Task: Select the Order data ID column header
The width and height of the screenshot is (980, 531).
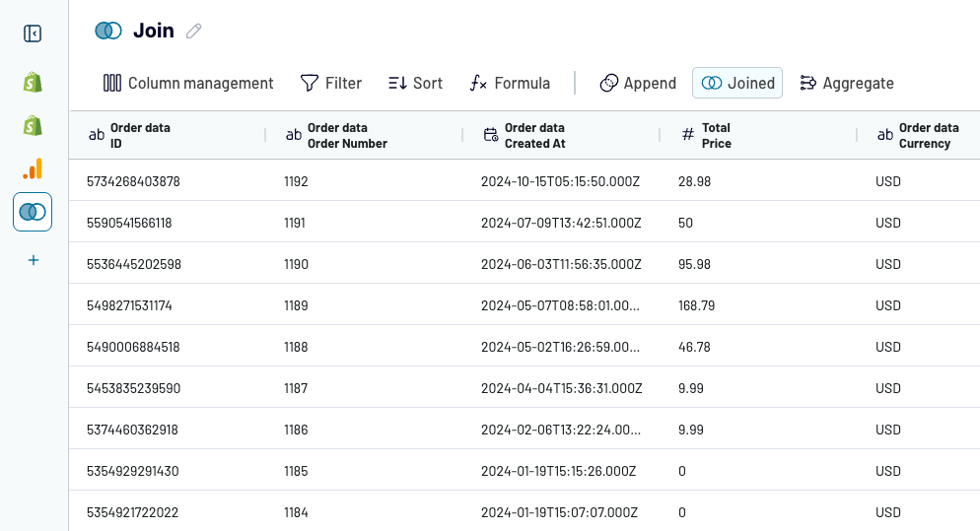Action: 168,135
